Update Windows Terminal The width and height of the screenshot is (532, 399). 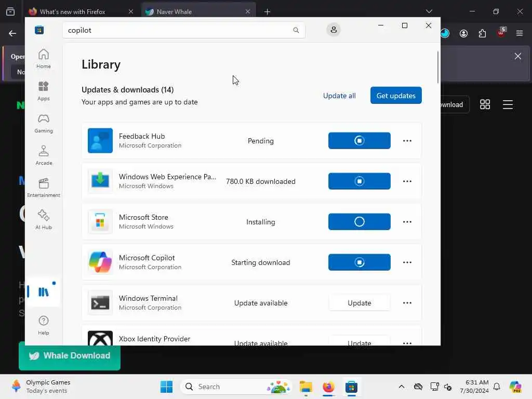(360, 303)
